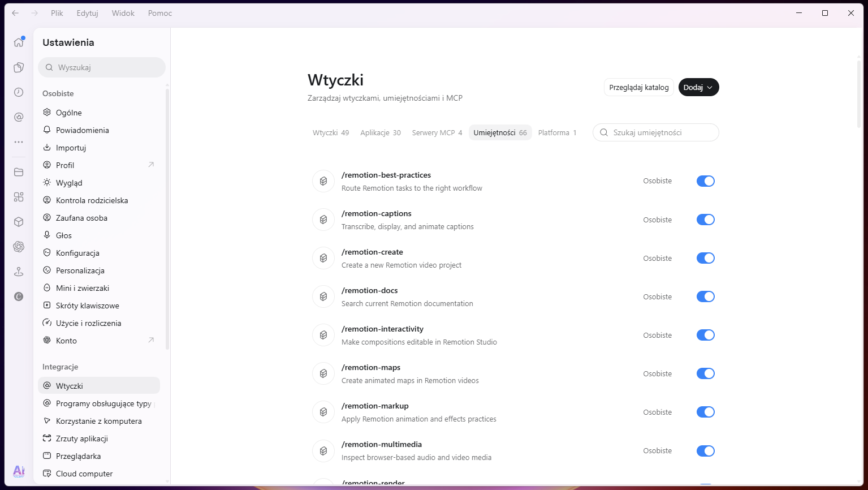Click the stacked cards icon below home
868x490 pixels.
click(x=19, y=68)
